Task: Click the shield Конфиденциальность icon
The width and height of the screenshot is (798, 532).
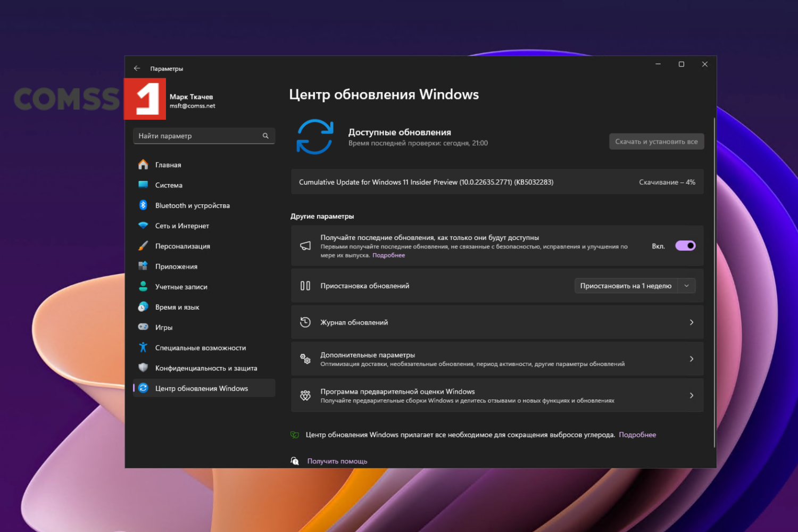Action: click(143, 368)
